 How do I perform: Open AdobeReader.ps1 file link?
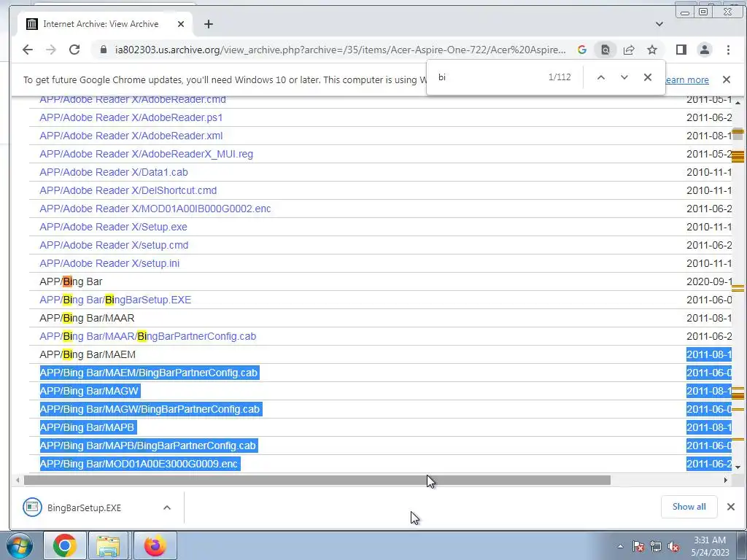(131, 117)
